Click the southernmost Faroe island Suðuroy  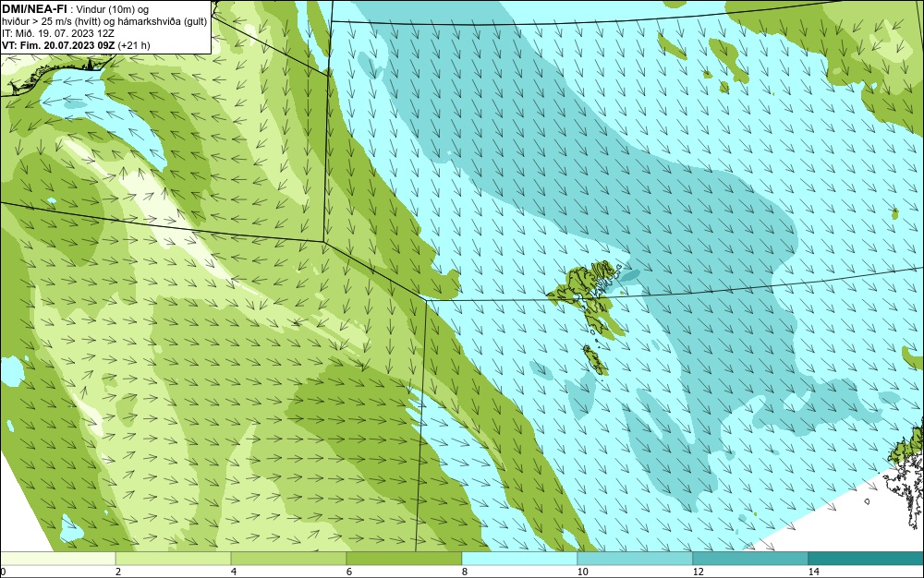[595, 360]
